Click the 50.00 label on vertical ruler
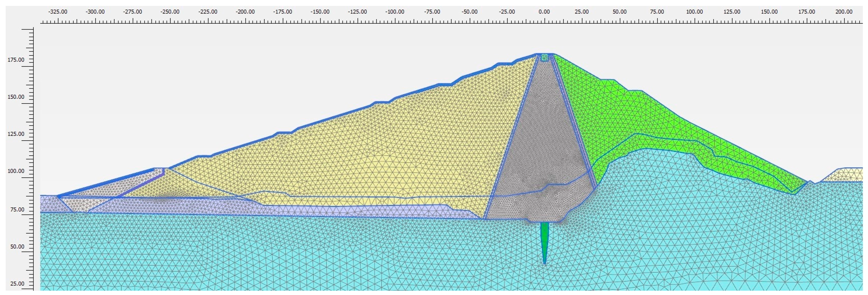This screenshot has height=295, width=868. [17, 246]
